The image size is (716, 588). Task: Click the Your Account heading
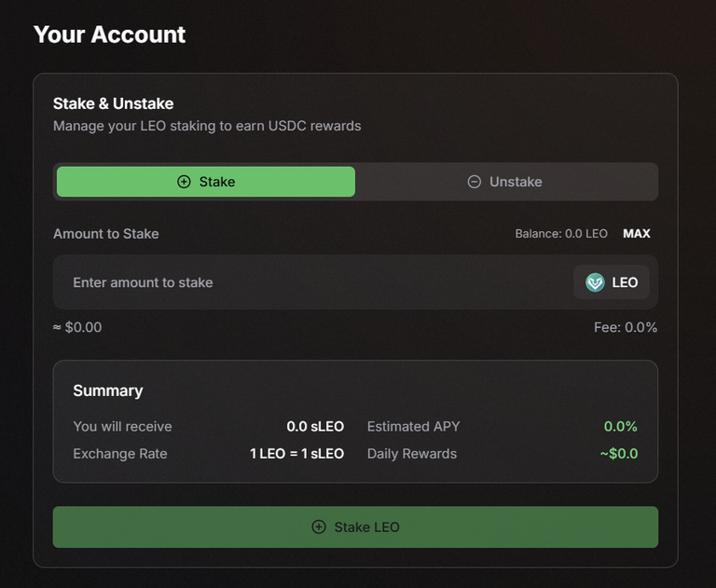pos(110,34)
